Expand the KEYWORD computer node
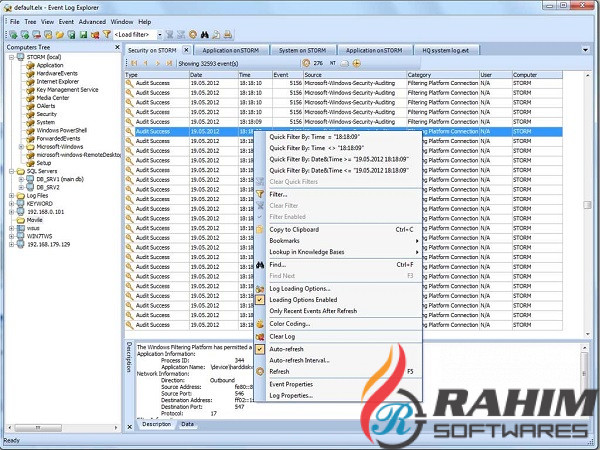 11,204
